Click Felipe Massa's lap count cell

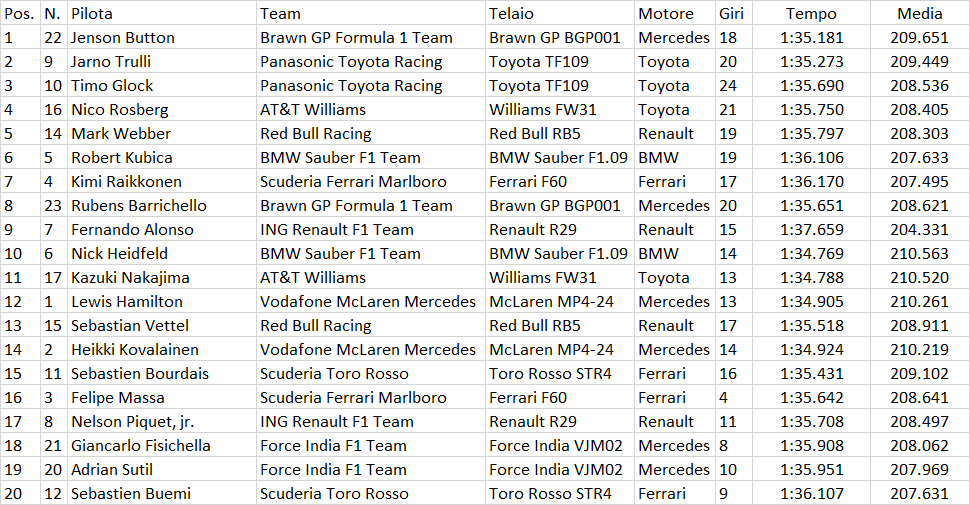pos(733,397)
